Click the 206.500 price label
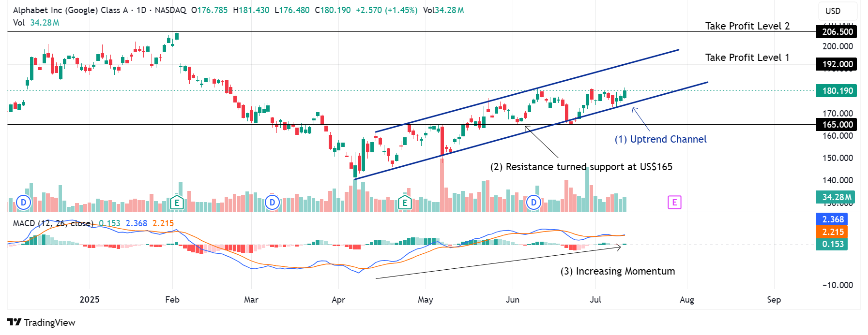Image resolution: width=868 pixels, height=335 pixels. (837, 32)
